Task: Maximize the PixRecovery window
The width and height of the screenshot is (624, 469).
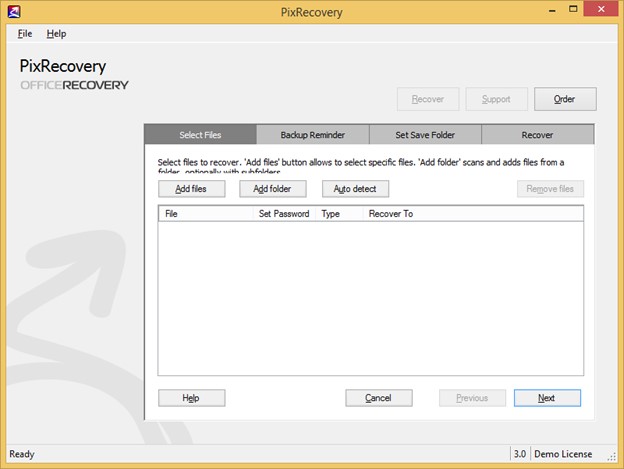Action: [573, 9]
